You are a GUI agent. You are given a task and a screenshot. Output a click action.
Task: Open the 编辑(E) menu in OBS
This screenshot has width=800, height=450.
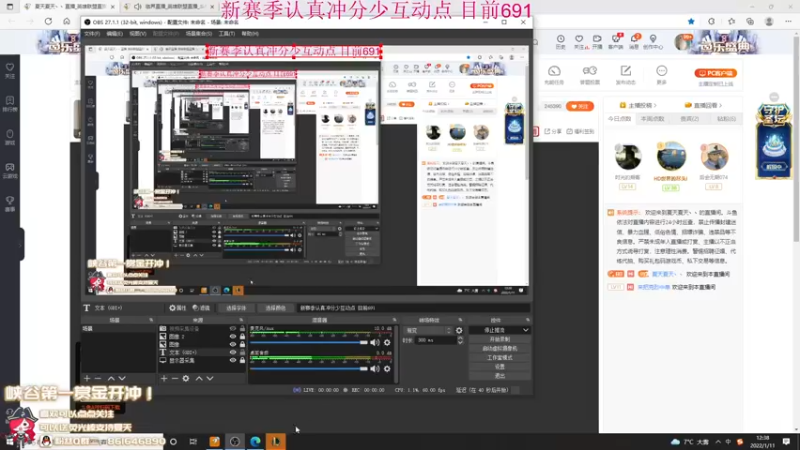(114, 34)
